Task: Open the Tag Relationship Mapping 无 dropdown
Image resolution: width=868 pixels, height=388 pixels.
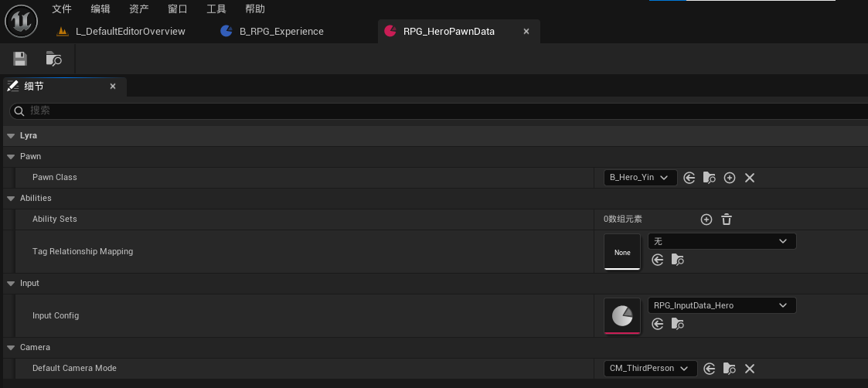Action: coord(722,241)
